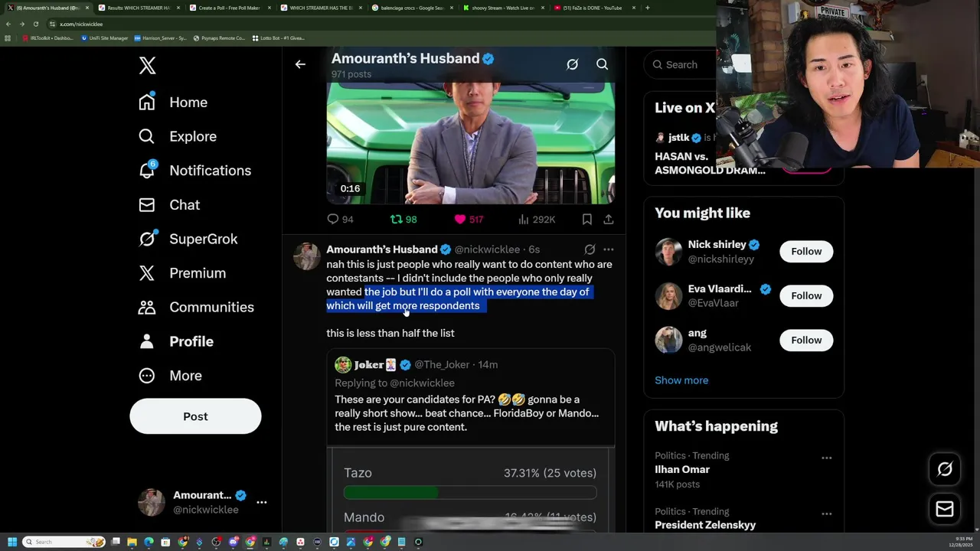980x551 pixels.
Task: Switch to the Create a Poll browser tab
Action: pos(229,8)
